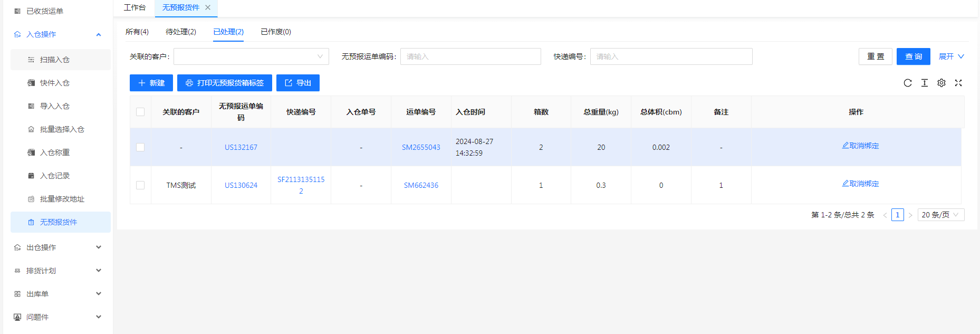Open 扫描入仓 in the sidebar
The height and width of the screenshot is (334, 980).
[x=55, y=60]
